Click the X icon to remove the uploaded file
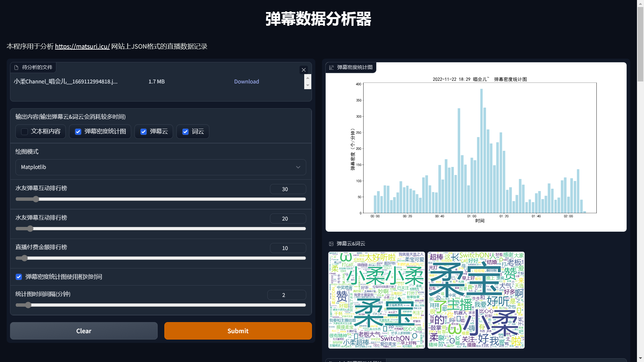The image size is (644, 362). click(x=304, y=70)
